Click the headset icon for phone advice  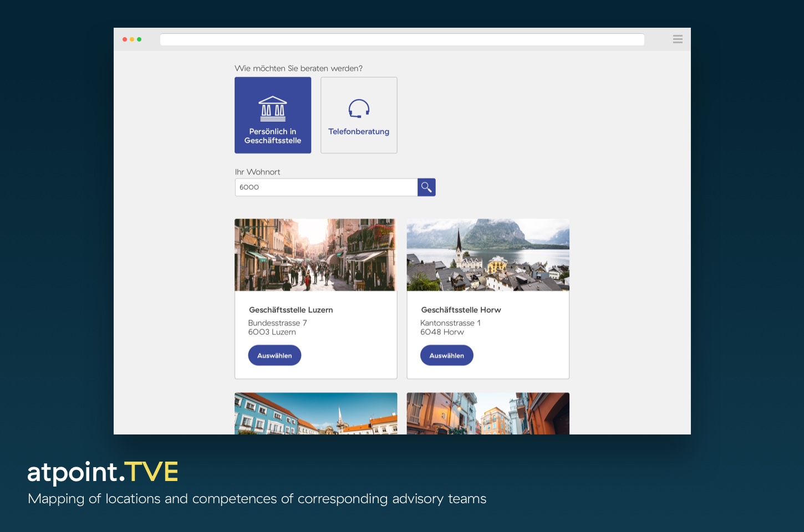(x=359, y=109)
